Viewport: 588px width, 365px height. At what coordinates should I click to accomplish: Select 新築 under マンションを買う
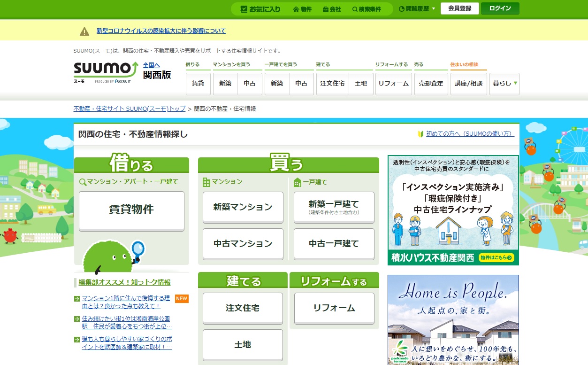[225, 84]
